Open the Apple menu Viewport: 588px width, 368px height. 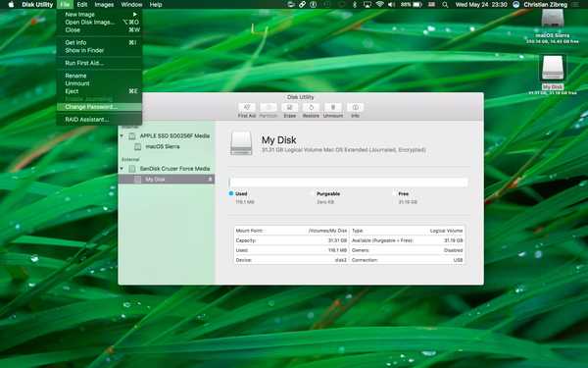tap(11, 5)
